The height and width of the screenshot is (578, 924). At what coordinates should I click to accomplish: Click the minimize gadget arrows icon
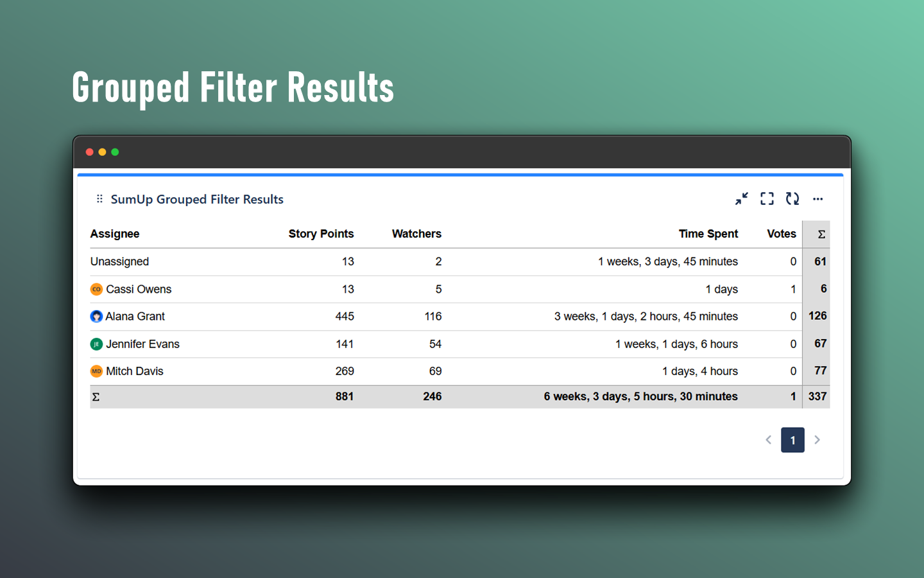[741, 199]
